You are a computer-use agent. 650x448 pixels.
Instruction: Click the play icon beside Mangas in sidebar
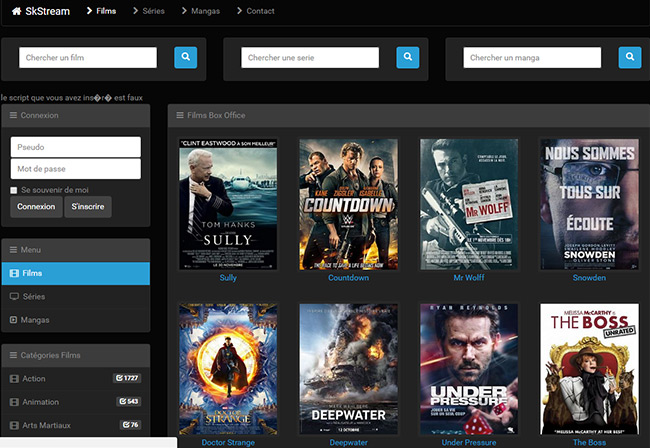14,320
